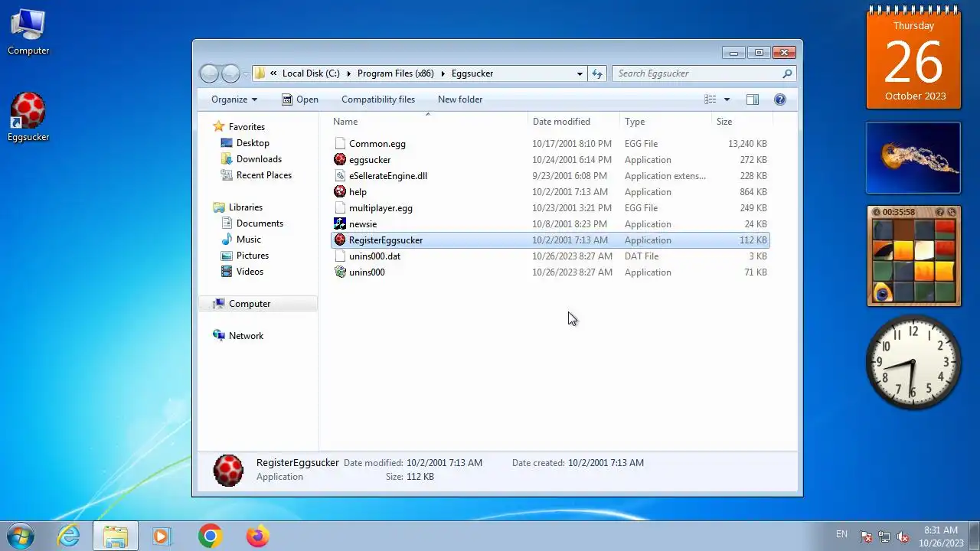Select the eSellerateEngine.dll file icon
Image resolution: width=980 pixels, height=551 pixels.
tap(340, 175)
